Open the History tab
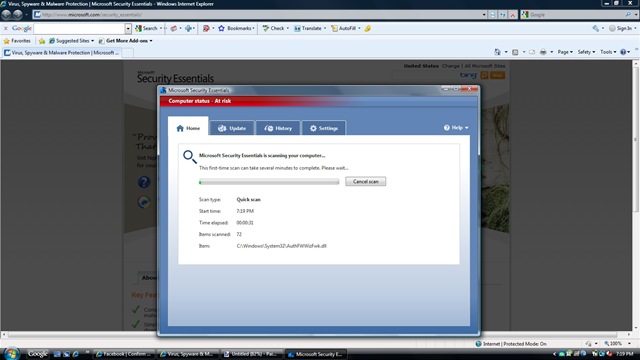 [x=278, y=128]
